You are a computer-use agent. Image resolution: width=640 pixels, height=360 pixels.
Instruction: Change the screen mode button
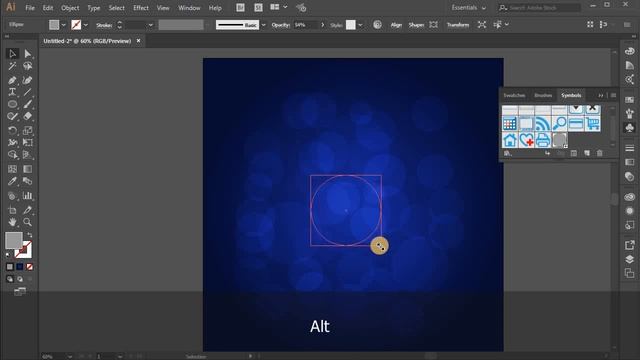tap(20, 291)
